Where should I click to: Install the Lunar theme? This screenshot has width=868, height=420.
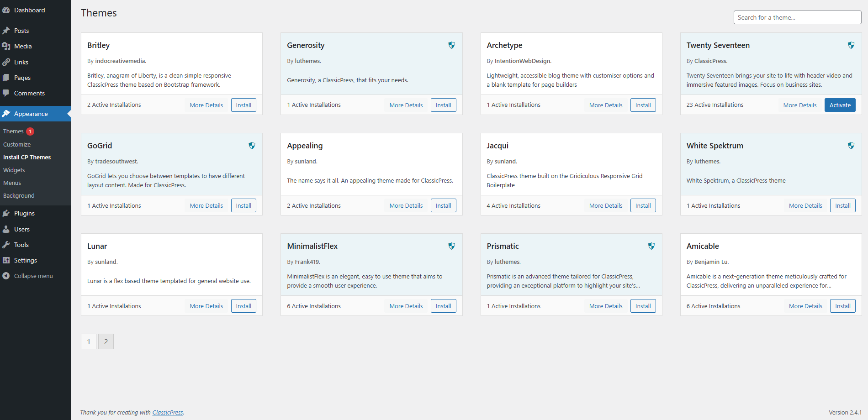(243, 306)
